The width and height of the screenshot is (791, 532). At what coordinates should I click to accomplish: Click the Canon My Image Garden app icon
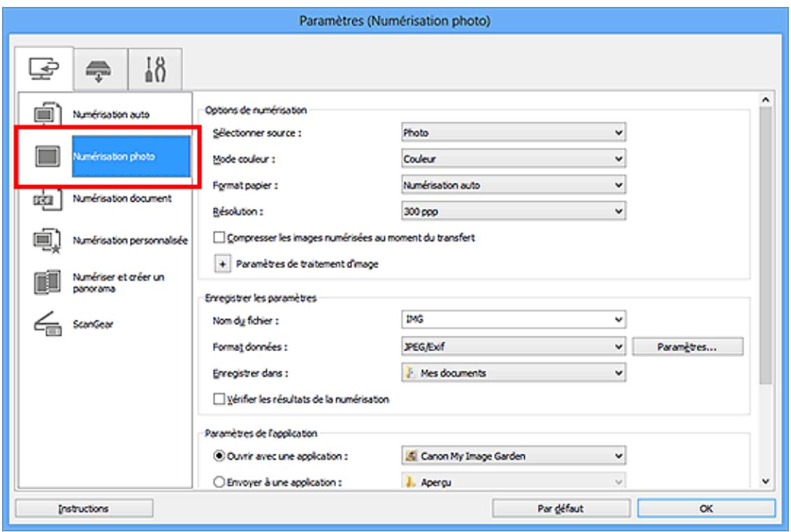412,456
